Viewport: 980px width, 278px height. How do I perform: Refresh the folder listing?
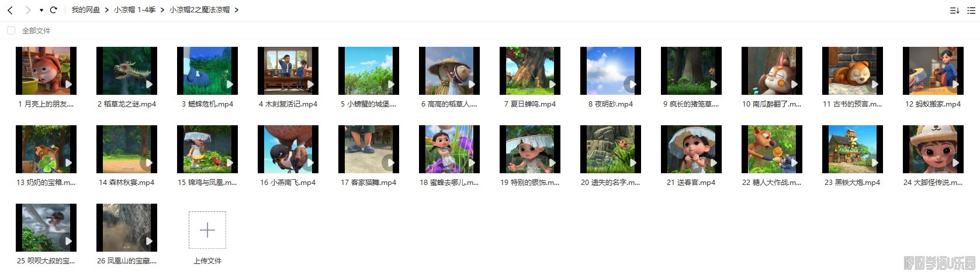pos(54,10)
